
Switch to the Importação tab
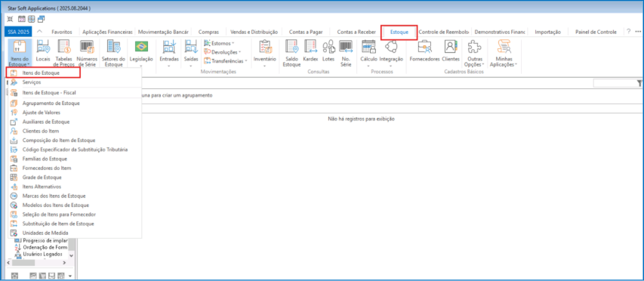click(x=548, y=32)
